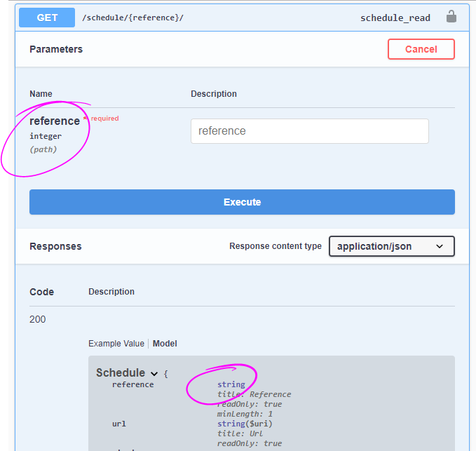Collapse the Schedule model chevron
The image size is (476, 451).
pyautogui.click(x=154, y=374)
